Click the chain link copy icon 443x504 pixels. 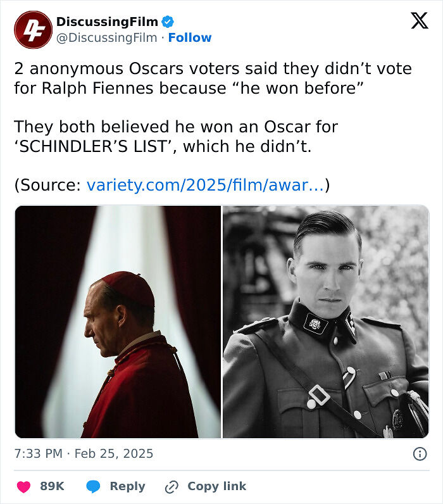[172, 486]
